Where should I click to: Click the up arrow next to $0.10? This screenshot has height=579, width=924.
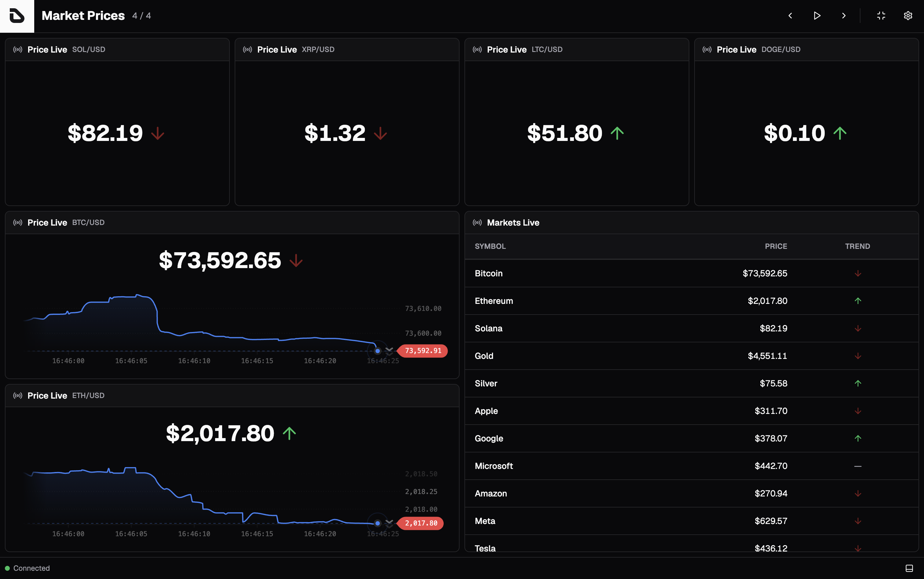(840, 133)
